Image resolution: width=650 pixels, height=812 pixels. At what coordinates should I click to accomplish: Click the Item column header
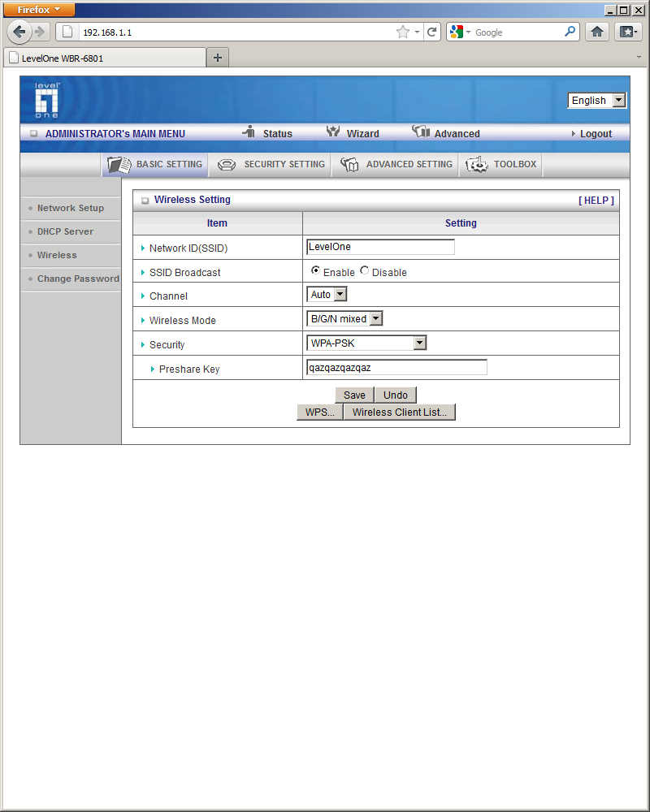pyautogui.click(x=217, y=223)
